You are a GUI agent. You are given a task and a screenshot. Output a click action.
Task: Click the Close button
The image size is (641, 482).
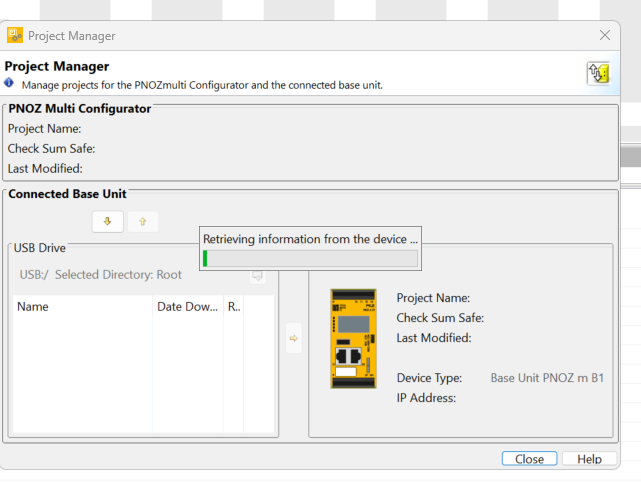pyautogui.click(x=529, y=459)
